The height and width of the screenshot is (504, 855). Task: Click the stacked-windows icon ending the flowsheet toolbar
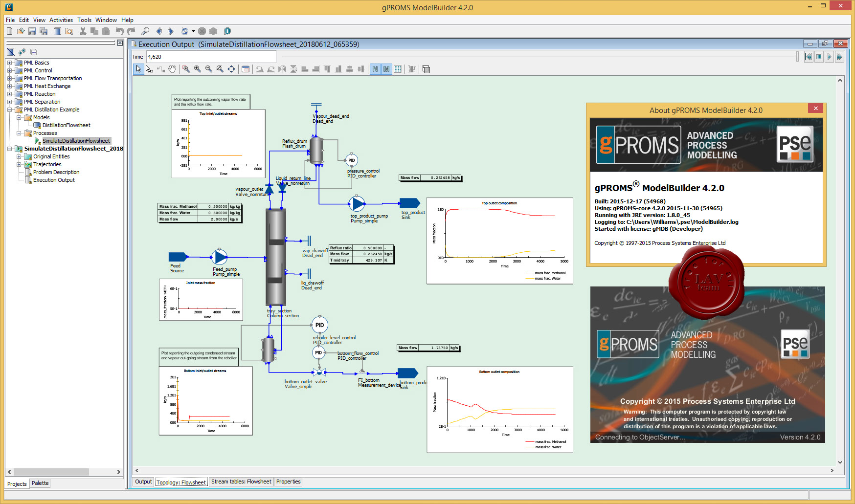coord(426,69)
